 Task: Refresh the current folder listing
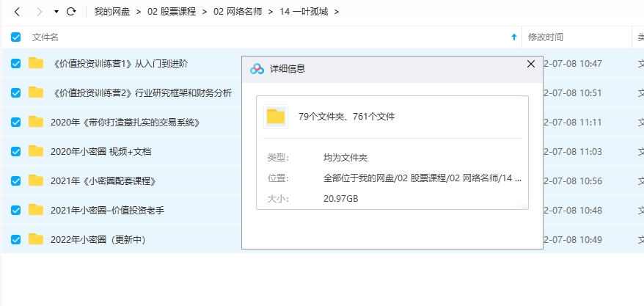tap(71, 12)
